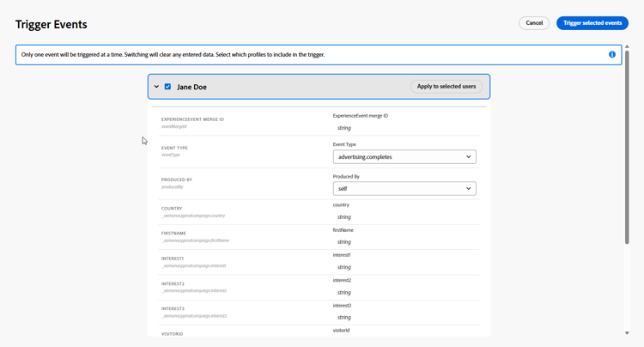Image resolution: width=644 pixels, height=347 pixels.
Task: Click the VISITORID row label
Action: click(x=172, y=334)
